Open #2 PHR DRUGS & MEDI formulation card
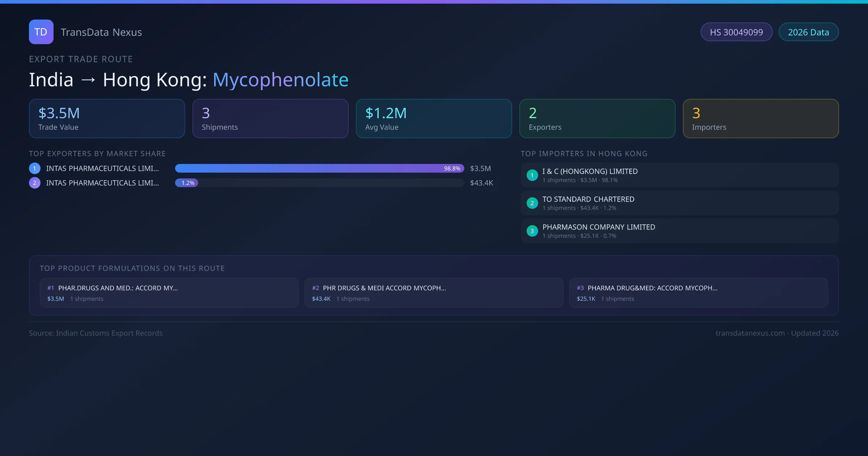 pyautogui.click(x=434, y=293)
